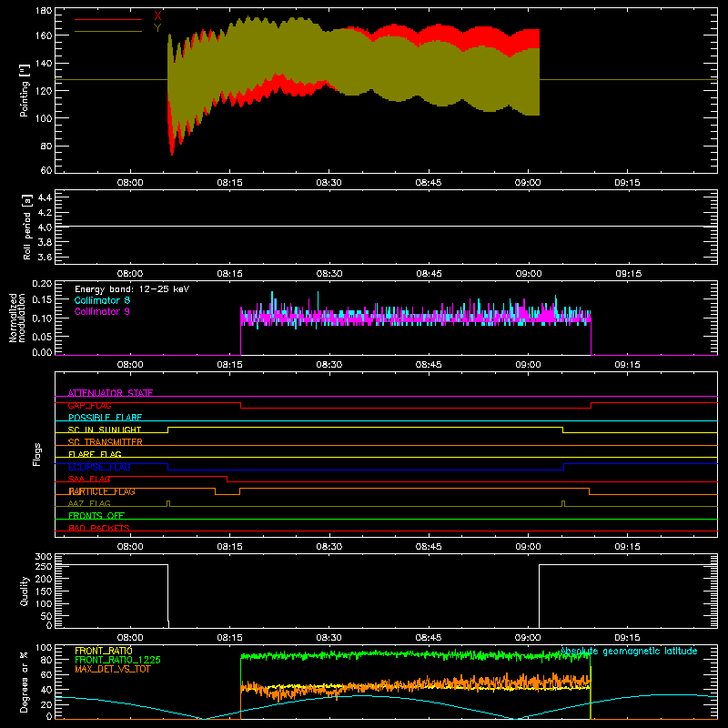Click the 0.10 value on modulation axis
Screen dimensions: 728x728
point(42,318)
